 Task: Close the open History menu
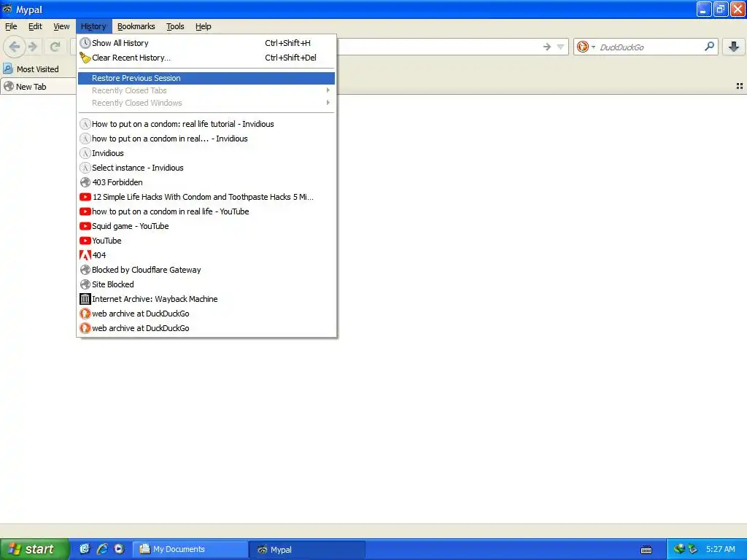click(x=93, y=26)
